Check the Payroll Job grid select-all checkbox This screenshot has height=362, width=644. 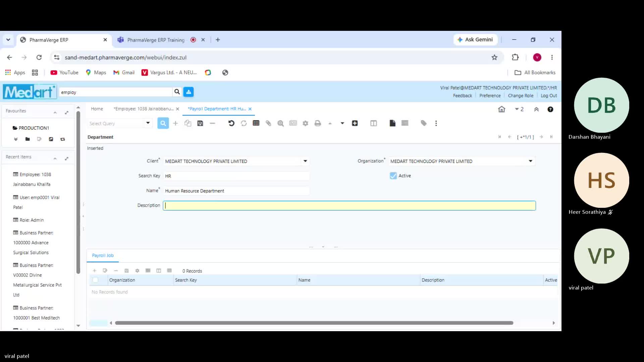(x=95, y=280)
